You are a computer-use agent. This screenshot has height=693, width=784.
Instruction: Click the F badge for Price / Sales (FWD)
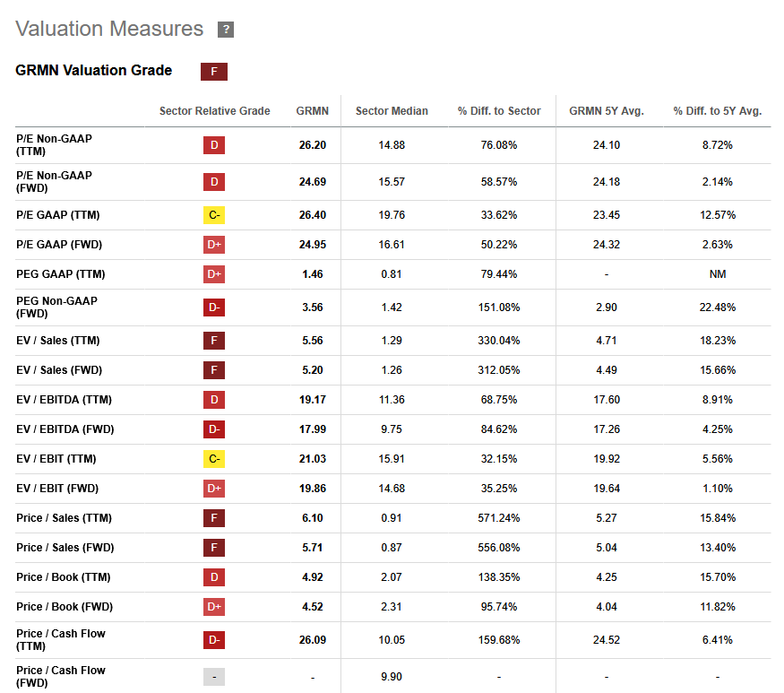[214, 548]
